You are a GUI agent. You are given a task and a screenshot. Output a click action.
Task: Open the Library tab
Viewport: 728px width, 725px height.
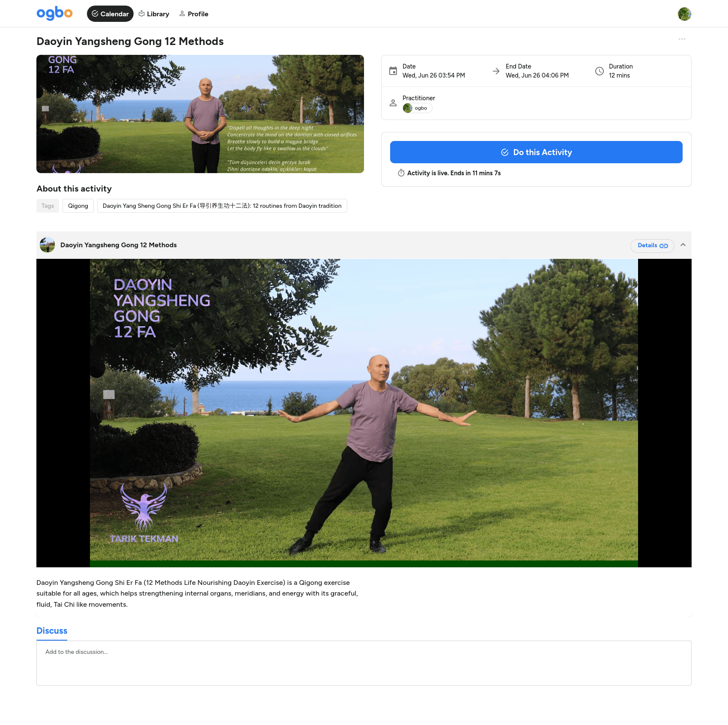click(154, 14)
